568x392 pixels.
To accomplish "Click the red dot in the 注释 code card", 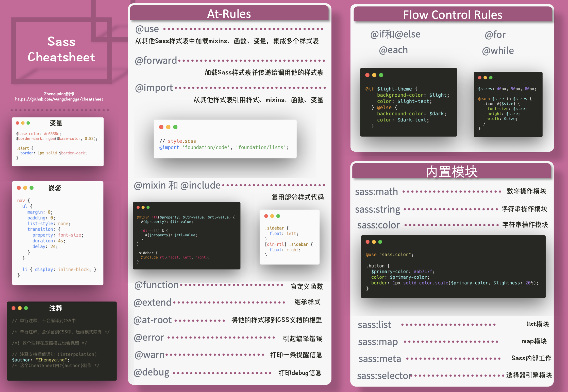I will (13, 308).
